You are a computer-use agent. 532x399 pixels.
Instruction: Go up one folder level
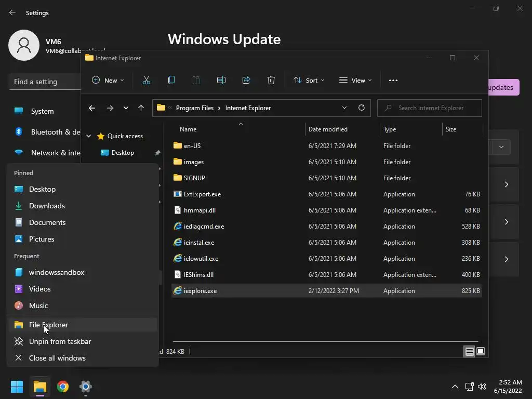click(x=141, y=108)
